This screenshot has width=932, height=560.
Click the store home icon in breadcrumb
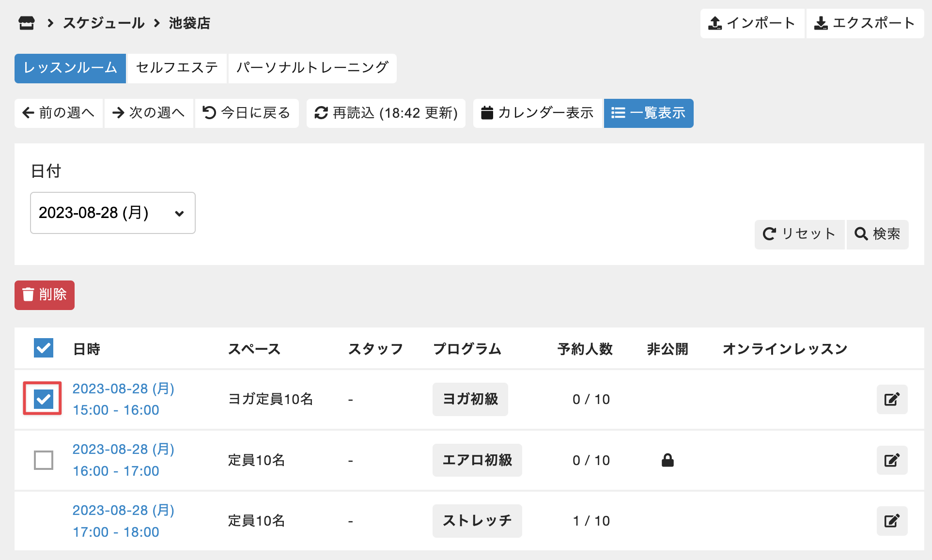point(27,23)
